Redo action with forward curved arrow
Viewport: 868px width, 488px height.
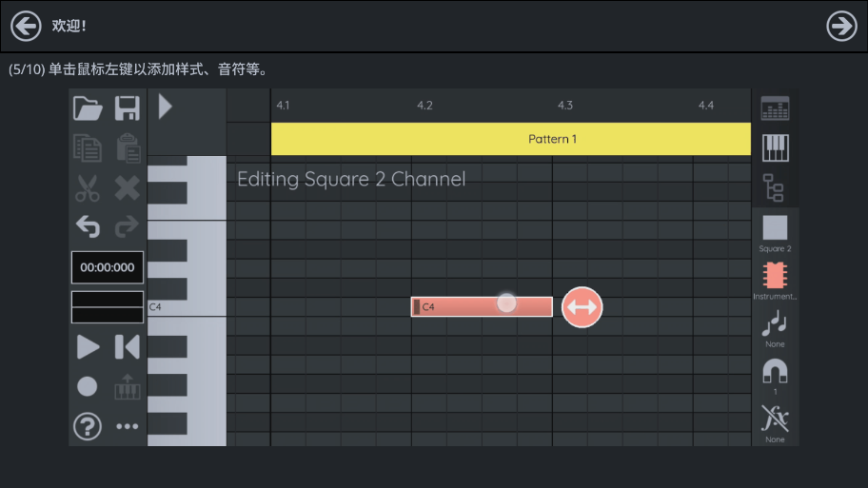pyautogui.click(x=127, y=226)
